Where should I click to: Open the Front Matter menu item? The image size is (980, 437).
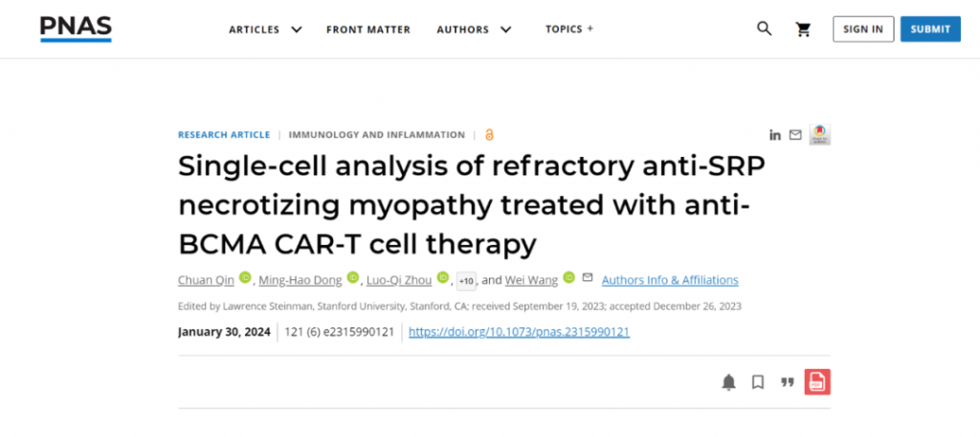(x=368, y=30)
